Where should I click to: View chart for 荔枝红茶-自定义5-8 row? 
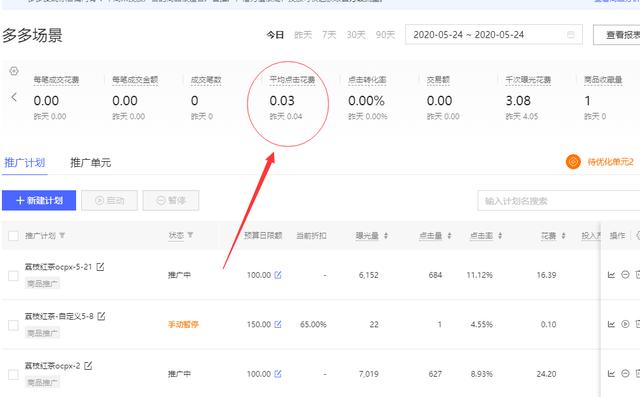pos(611,324)
